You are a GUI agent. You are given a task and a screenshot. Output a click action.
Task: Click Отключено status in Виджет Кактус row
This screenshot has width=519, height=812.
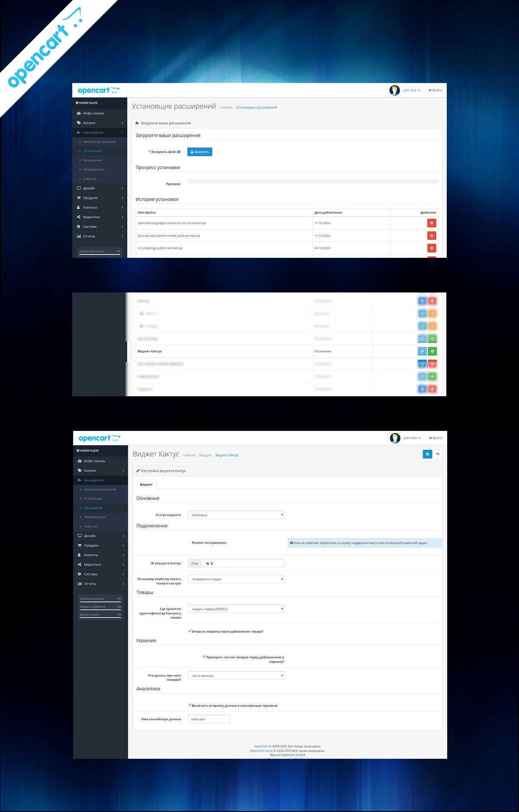click(x=323, y=351)
